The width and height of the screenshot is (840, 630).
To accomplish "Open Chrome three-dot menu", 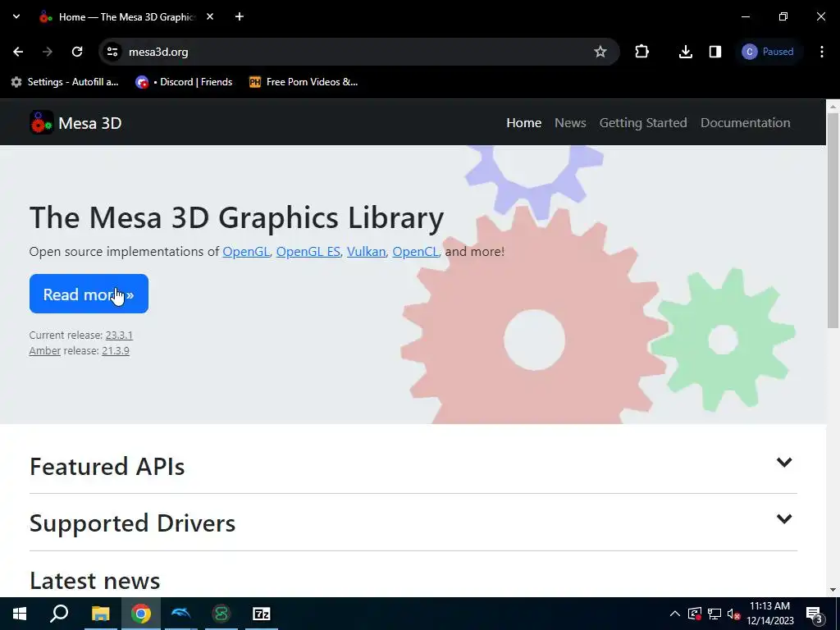I will click(x=822, y=52).
